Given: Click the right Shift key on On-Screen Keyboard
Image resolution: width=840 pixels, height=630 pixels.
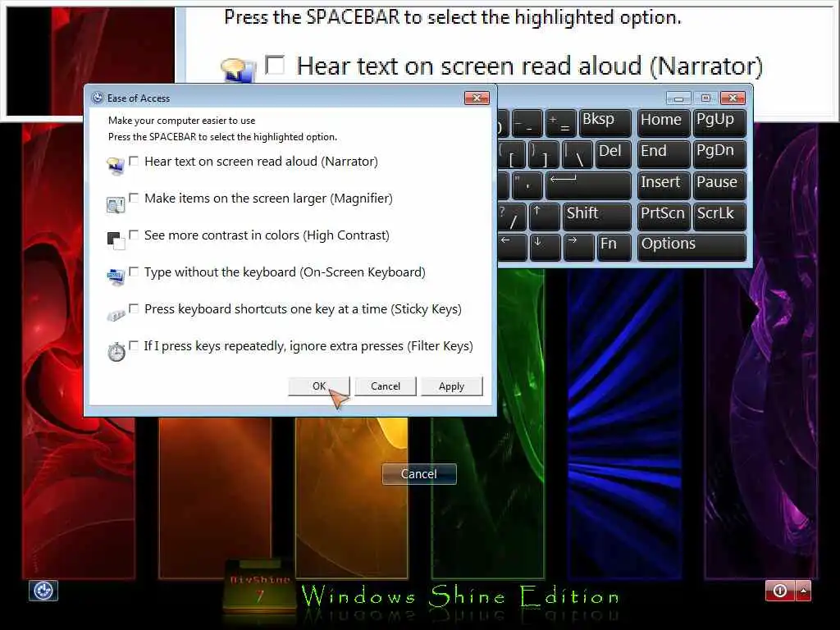Looking at the screenshot, I should click(x=597, y=217).
